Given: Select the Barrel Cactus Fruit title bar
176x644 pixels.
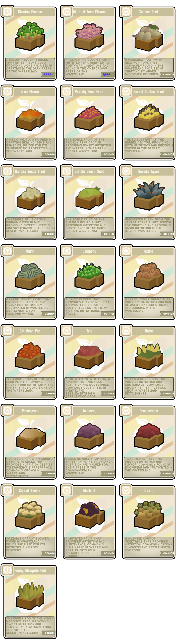Looking at the screenshot, I should tap(149, 92).
